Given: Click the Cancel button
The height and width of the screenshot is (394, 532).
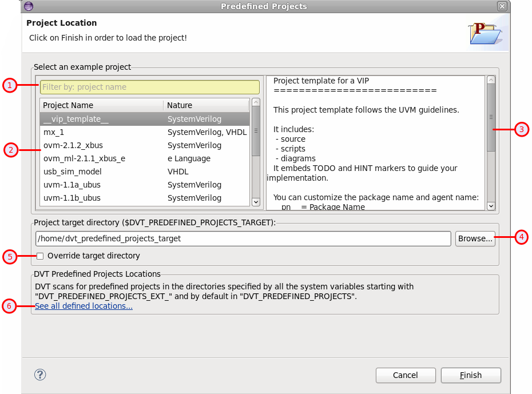Looking at the screenshot, I should tap(405, 375).
